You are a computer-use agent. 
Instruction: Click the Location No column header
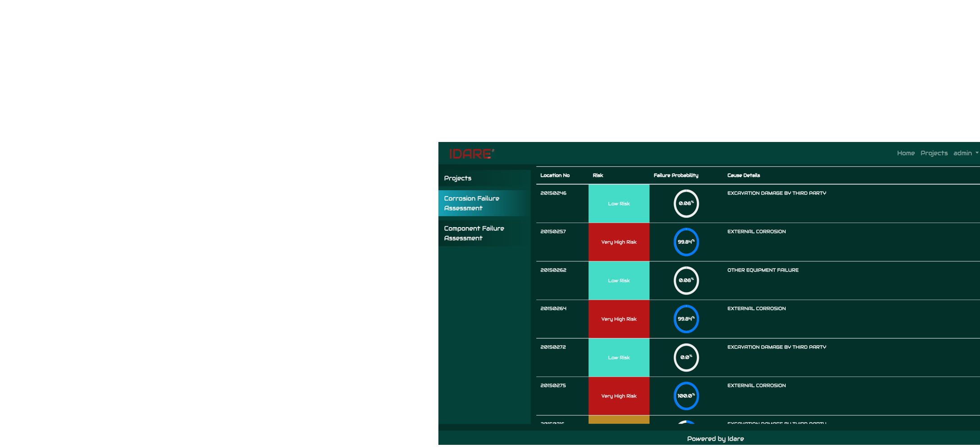click(x=555, y=175)
